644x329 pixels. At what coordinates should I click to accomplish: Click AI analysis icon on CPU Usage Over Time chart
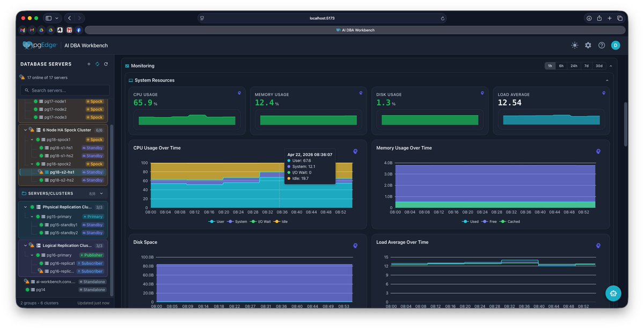355,151
